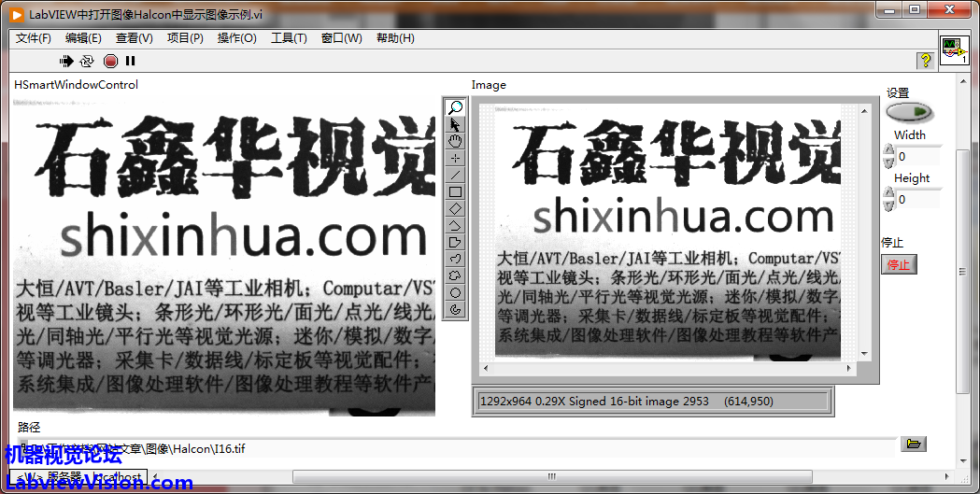Screen dimensions: 980x494
Task: Click the folder browse path button
Action: click(x=913, y=444)
